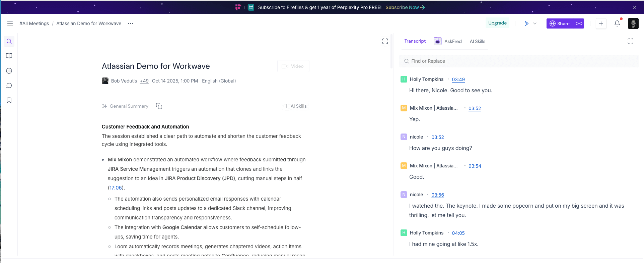Viewport: 644px width, 263px height.
Task: Open the notebook icon in left sidebar
Action: click(x=9, y=56)
